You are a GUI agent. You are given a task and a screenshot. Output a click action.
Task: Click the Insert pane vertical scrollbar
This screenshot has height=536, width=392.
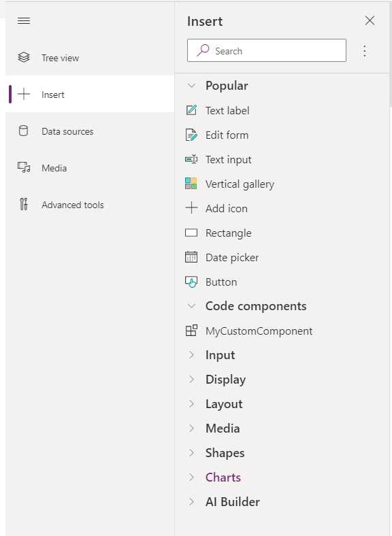pyautogui.click(x=390, y=54)
